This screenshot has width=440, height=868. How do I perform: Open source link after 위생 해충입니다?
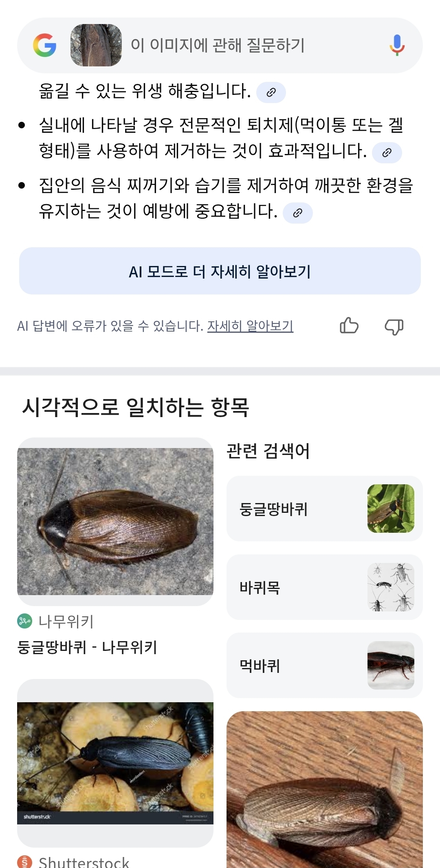click(x=271, y=92)
